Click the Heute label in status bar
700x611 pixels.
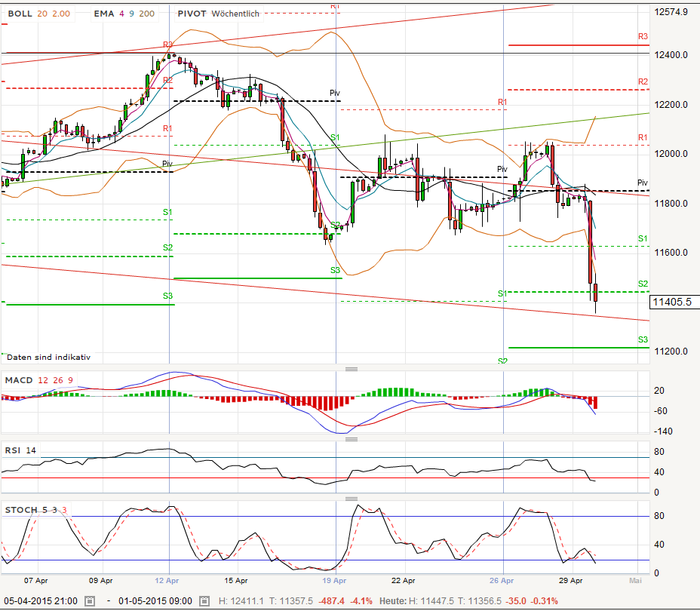393,601
